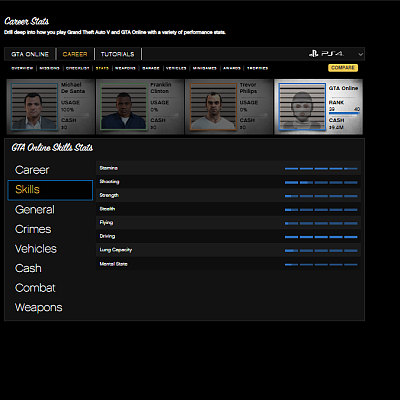Click the Driving skill progress bar
Image resolution: width=400 pixels, height=400 pixels.
321,237
